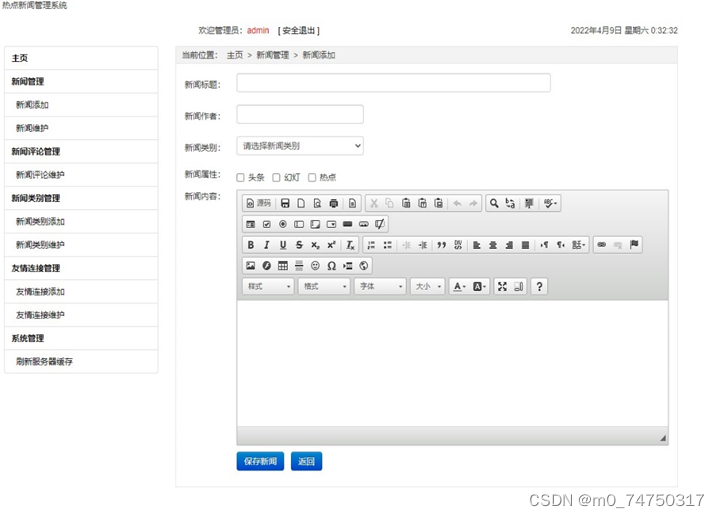Insert a table into the news content
The image size is (720, 518).
[283, 266]
